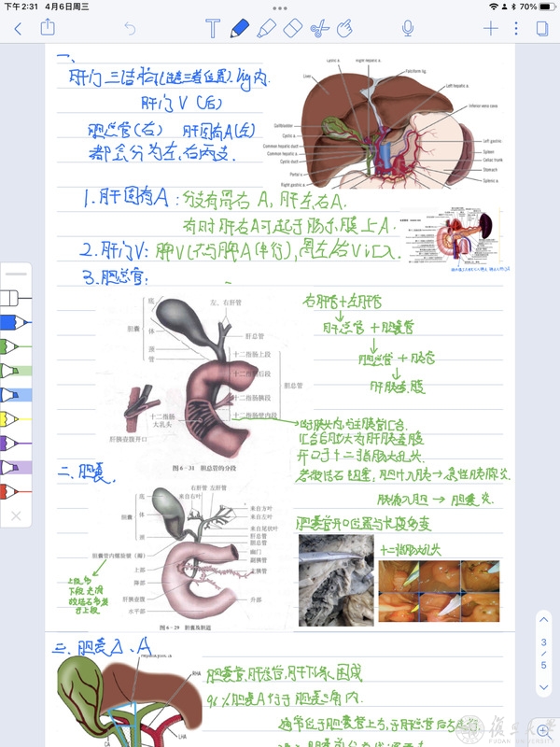Select the Pen tool in toolbar
This screenshot has width=560, height=747.
pos(240,28)
